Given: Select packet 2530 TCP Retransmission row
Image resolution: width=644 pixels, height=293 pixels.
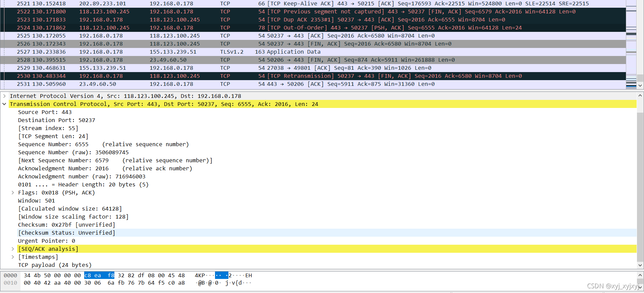Looking at the screenshot, I should click(313, 76).
